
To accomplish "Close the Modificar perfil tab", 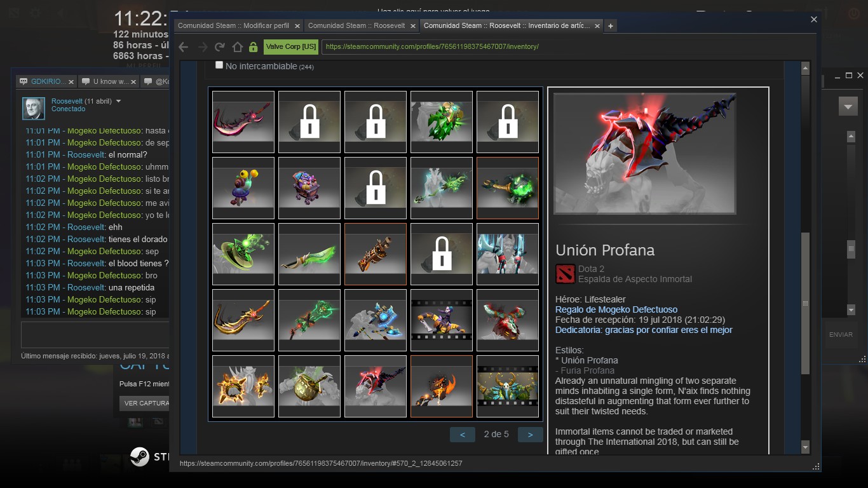I will point(296,26).
